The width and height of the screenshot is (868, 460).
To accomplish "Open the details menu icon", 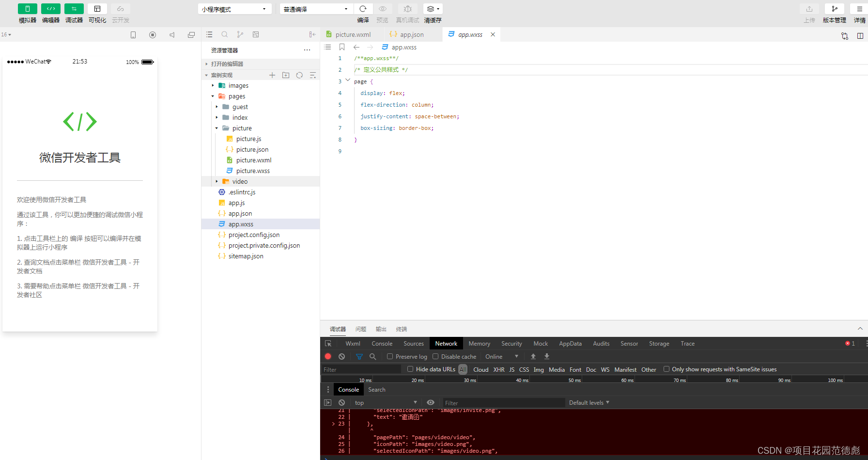I will click(859, 9).
